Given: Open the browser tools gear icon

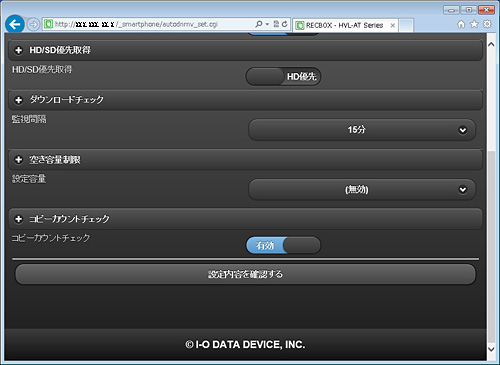Looking at the screenshot, I should pos(487,24).
